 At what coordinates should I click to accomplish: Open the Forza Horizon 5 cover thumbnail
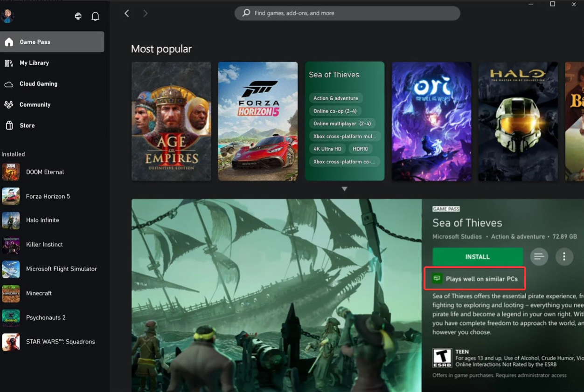(258, 121)
